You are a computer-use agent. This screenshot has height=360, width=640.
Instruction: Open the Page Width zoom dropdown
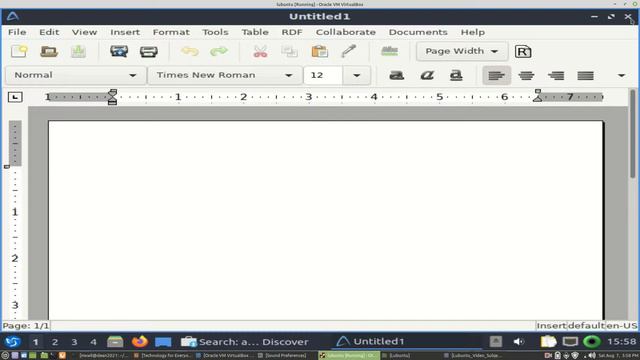point(462,51)
